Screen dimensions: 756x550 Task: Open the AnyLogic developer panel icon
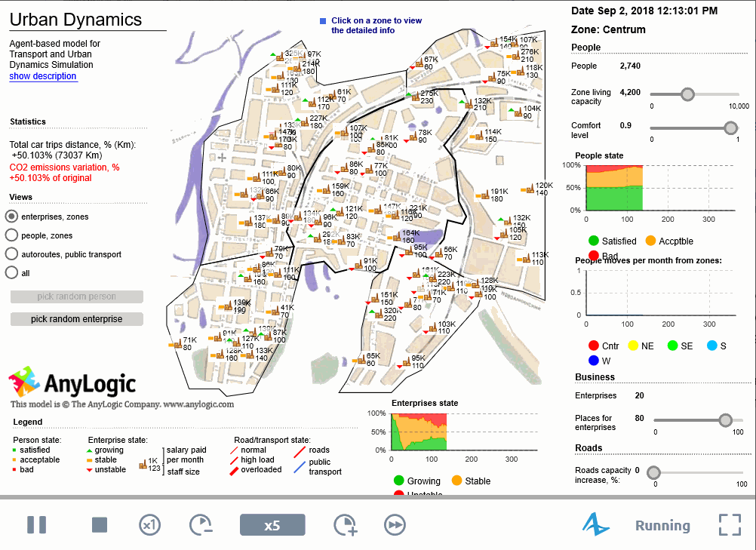tap(596, 525)
